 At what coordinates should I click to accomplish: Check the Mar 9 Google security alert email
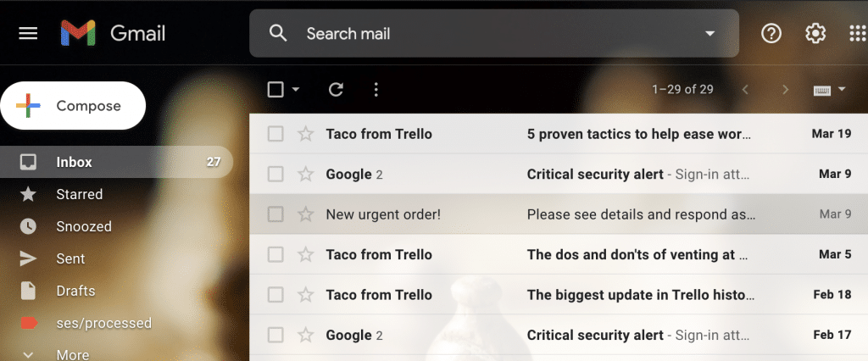pos(275,175)
